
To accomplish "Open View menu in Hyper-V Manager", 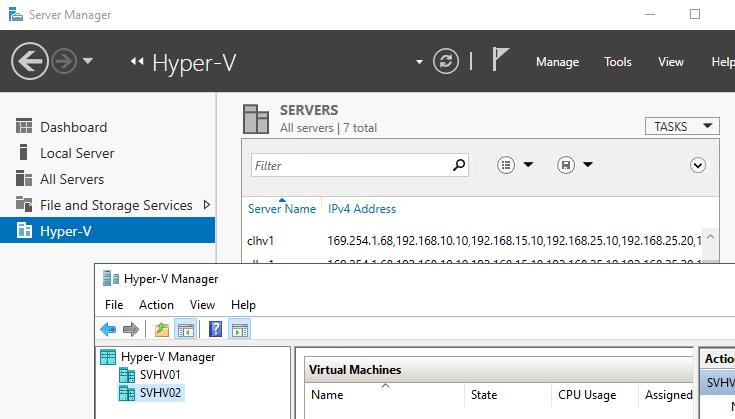I will click(202, 305).
